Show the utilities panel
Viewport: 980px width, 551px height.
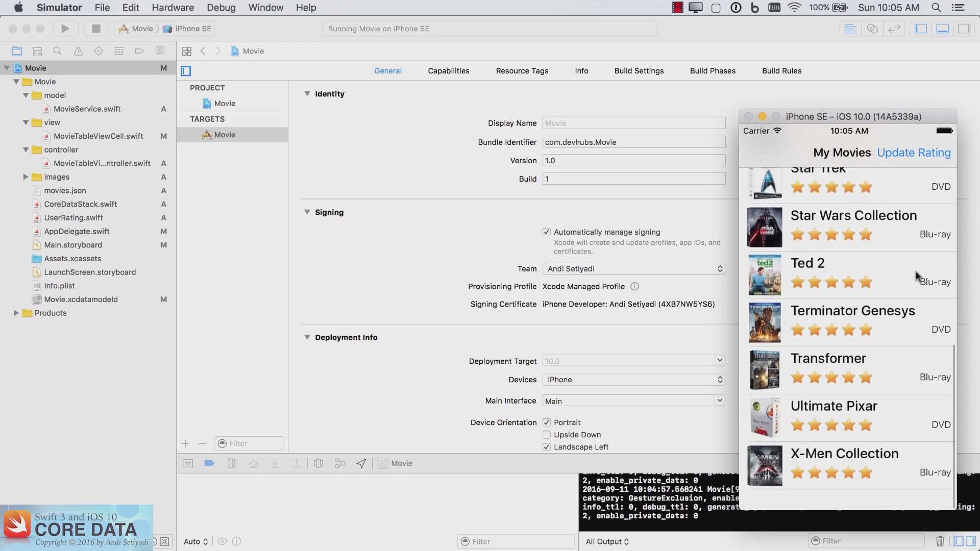965,29
